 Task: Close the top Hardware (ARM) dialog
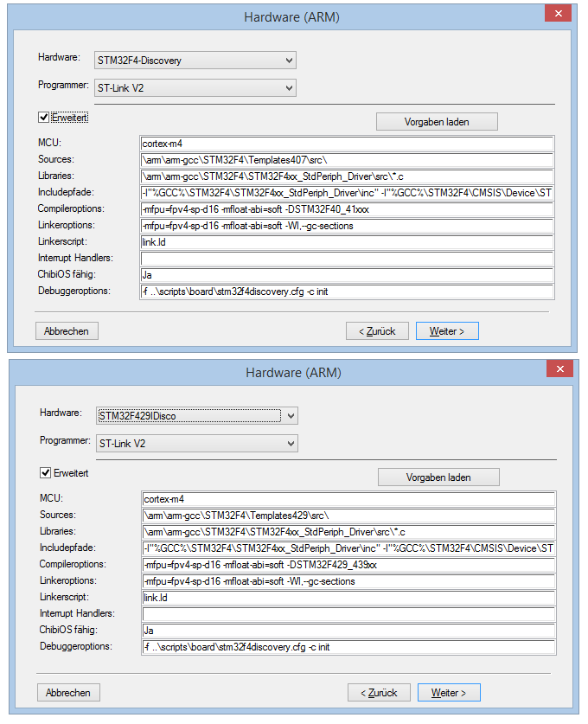pyautogui.click(x=558, y=13)
